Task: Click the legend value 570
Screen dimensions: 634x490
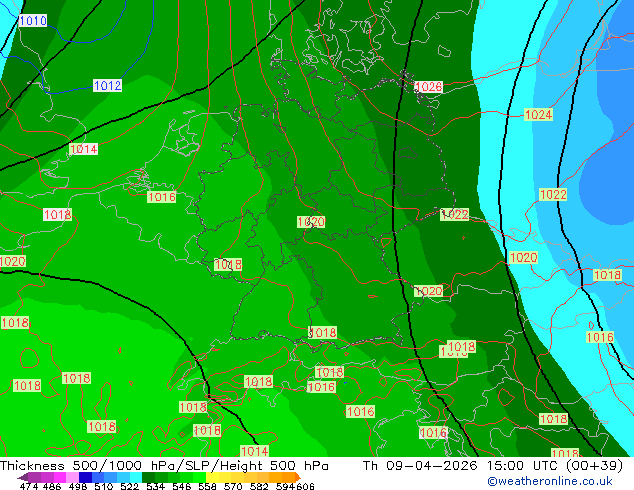Action: click(x=233, y=486)
